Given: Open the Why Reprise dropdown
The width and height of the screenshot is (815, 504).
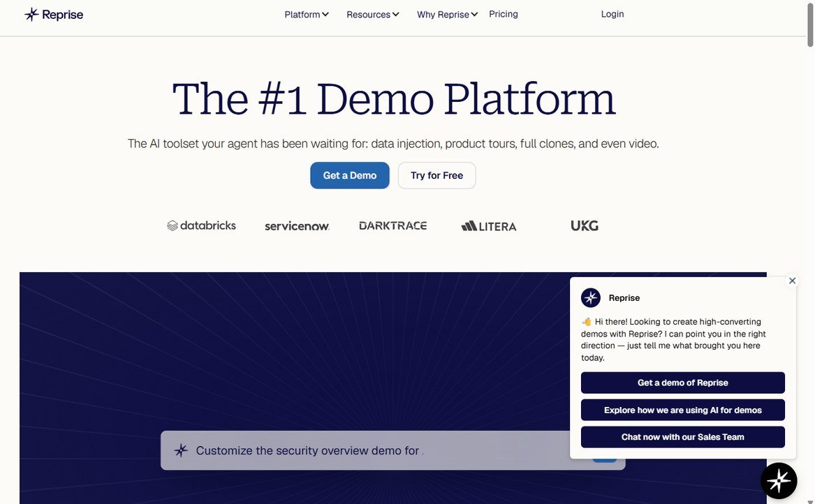Looking at the screenshot, I should [x=447, y=15].
